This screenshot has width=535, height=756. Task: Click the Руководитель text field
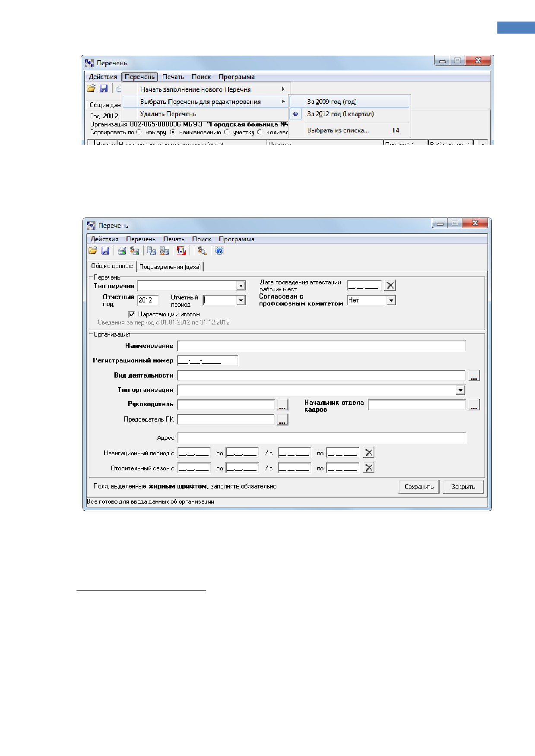(226, 405)
